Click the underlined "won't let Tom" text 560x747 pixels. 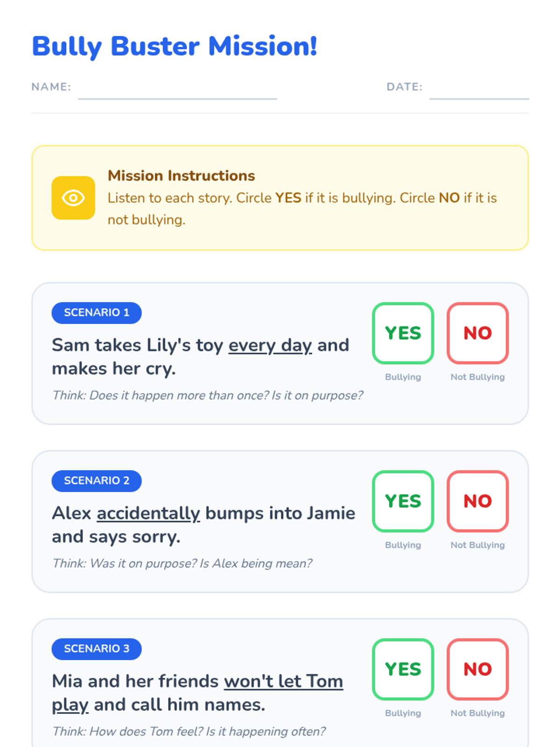284,682
